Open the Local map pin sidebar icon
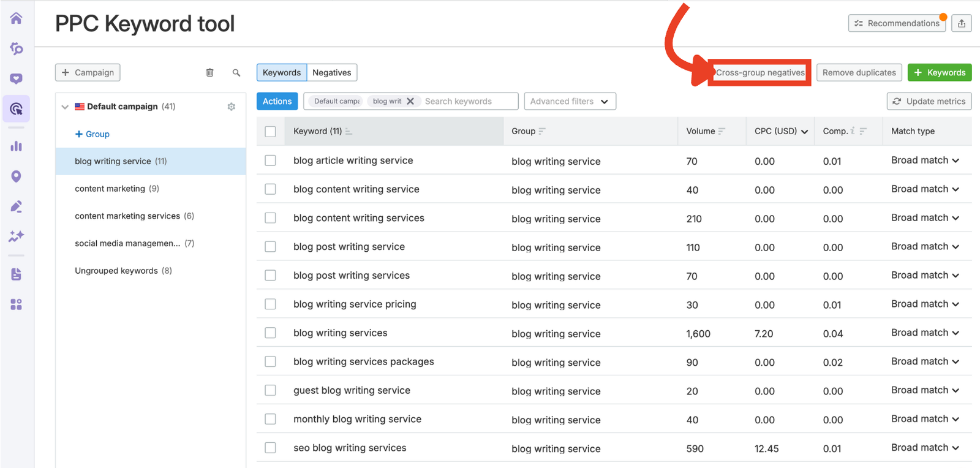The image size is (980, 468). coord(17,176)
